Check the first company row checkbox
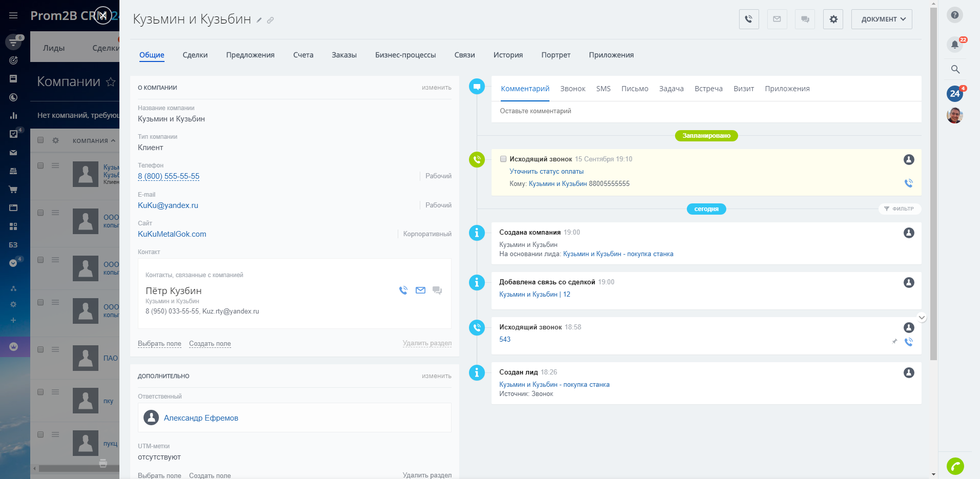 40,165
